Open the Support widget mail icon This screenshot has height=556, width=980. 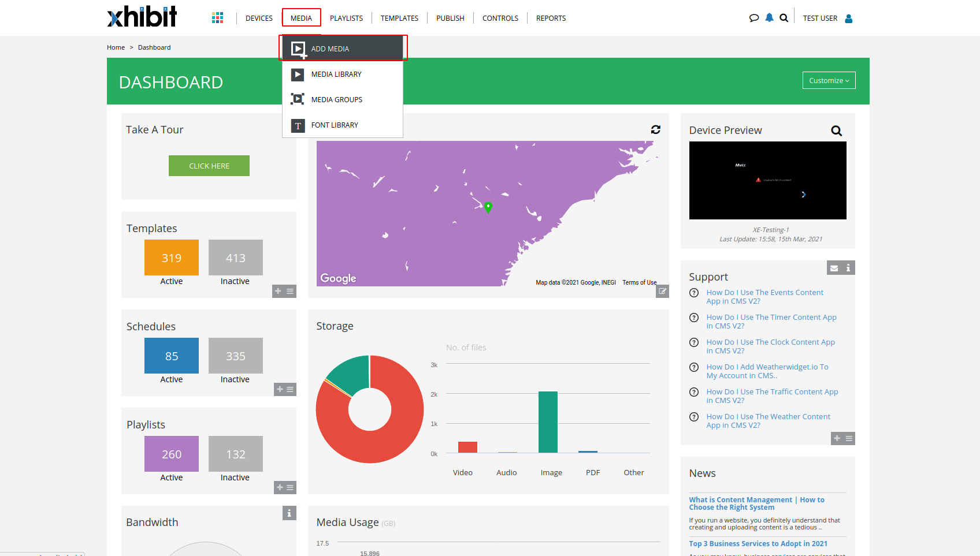834,268
